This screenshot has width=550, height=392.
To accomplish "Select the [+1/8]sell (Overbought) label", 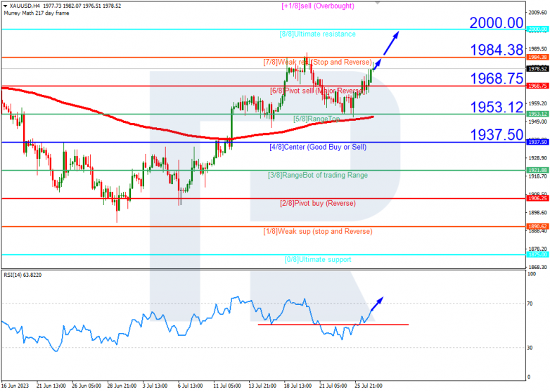I will pyautogui.click(x=318, y=6).
